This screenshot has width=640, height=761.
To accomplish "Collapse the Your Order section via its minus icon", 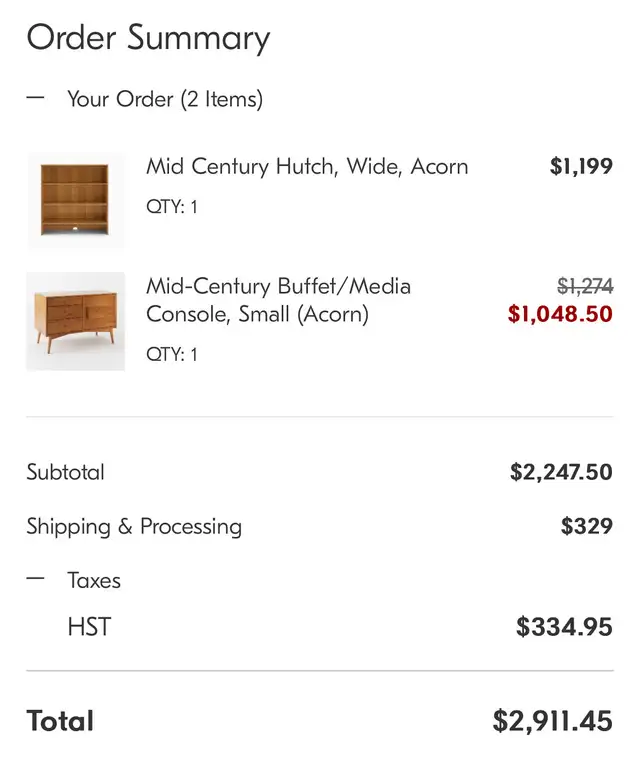I will click(35, 98).
